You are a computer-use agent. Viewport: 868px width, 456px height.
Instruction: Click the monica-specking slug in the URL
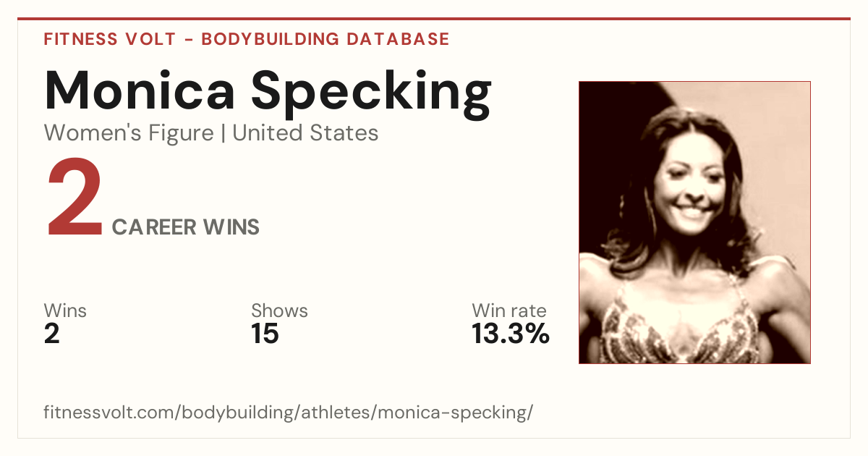coord(452,413)
